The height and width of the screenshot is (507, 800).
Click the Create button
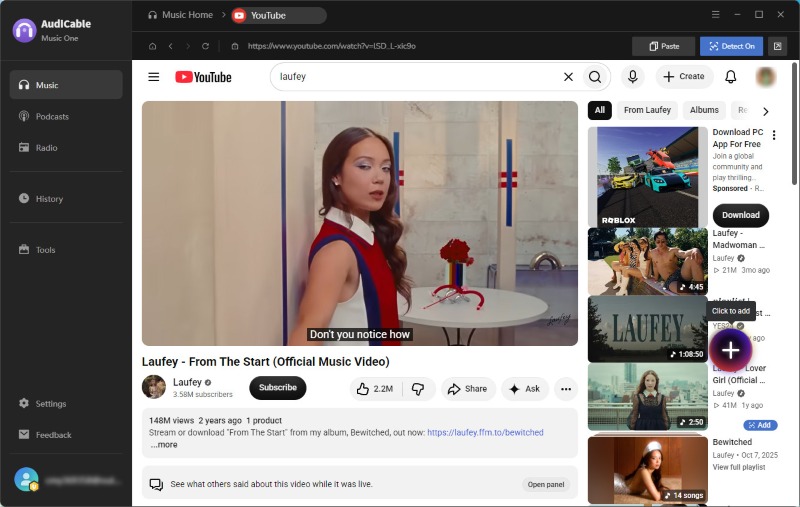(684, 77)
